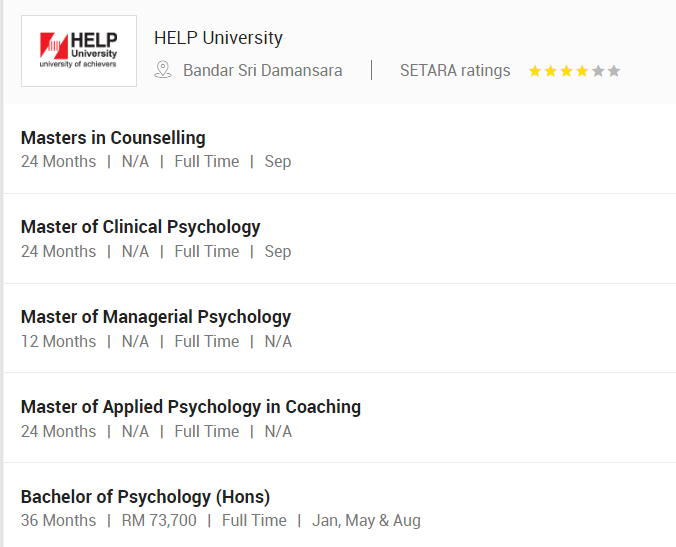Screen dimensions: 676x547
Task: Open Master of Applied Psychology in Coaching
Action: 191,407
